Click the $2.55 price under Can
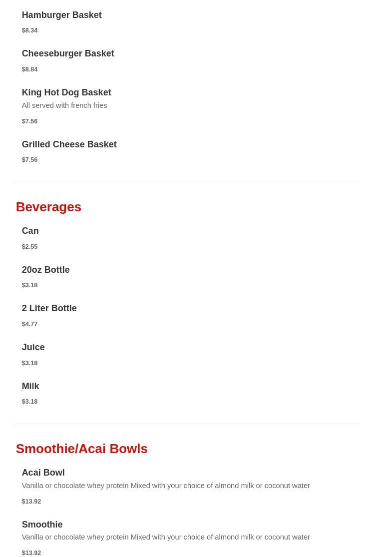392x557 pixels. (x=29, y=247)
